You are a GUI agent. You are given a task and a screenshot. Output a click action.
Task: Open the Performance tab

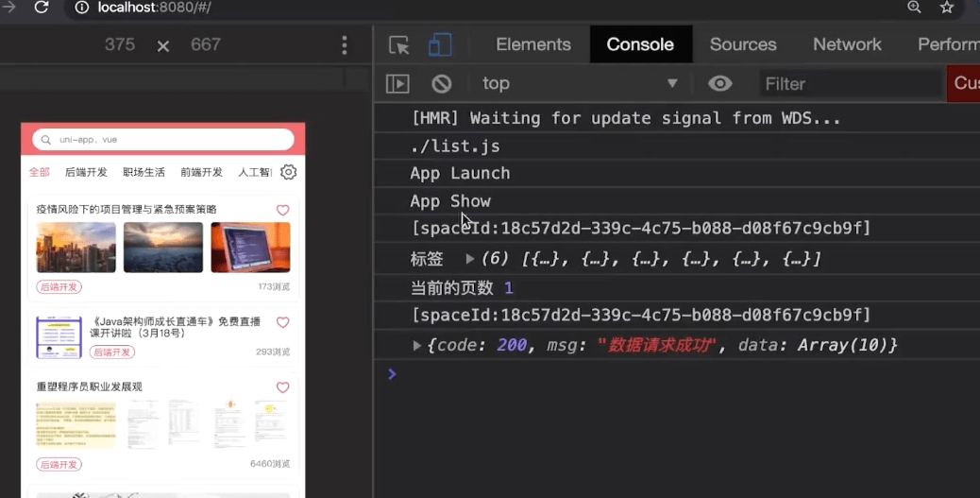coord(948,44)
